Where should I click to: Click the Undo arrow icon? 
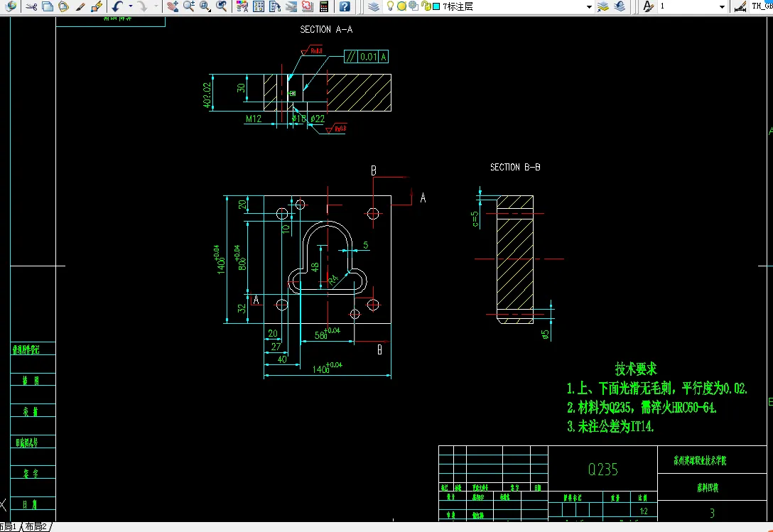tap(117, 6)
